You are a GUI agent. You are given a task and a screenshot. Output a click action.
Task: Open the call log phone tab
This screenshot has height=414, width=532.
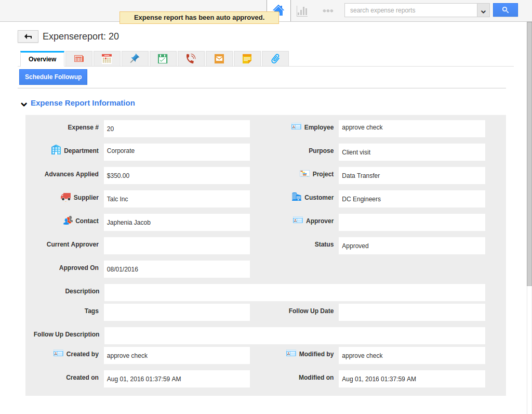click(x=191, y=59)
